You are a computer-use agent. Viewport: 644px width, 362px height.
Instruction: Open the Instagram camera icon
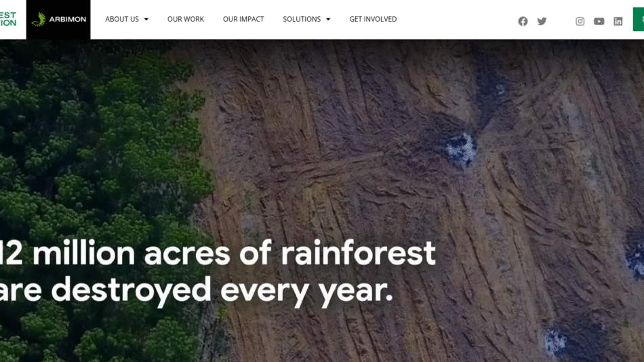[580, 21]
